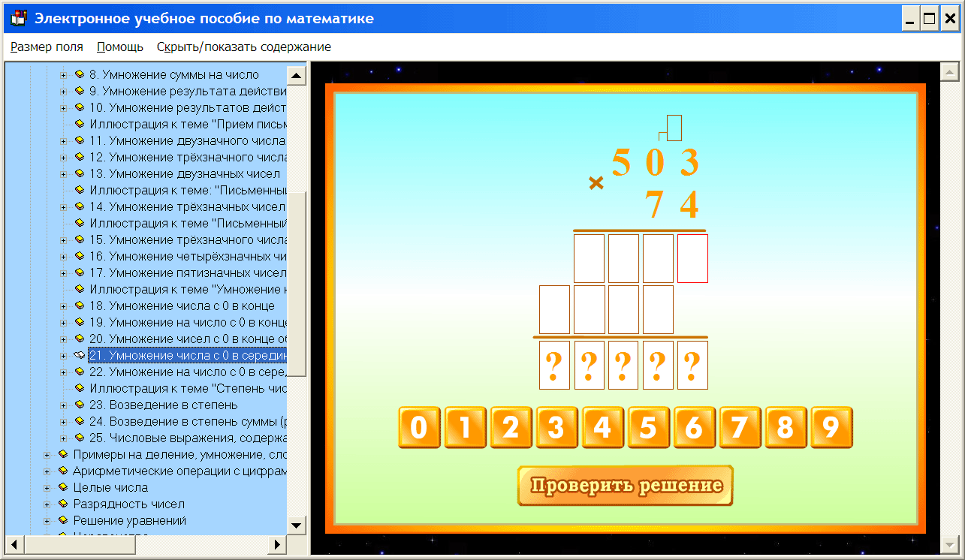Click the icon beside topic 22 in the tree
This screenshot has width=965, height=560.
pyautogui.click(x=80, y=372)
